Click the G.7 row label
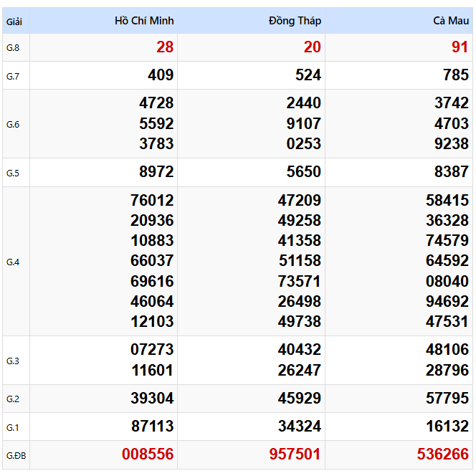This screenshot has width=476, height=476. point(13,76)
